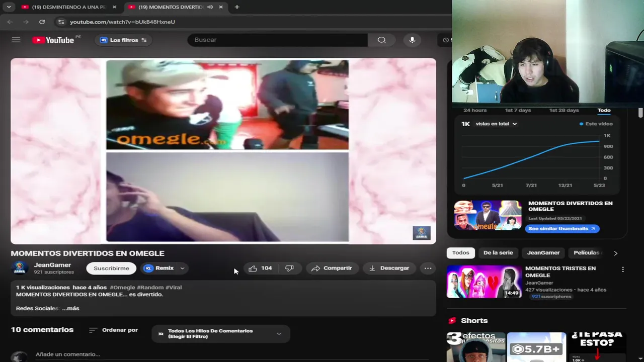Like the video (104 likes)

261,268
